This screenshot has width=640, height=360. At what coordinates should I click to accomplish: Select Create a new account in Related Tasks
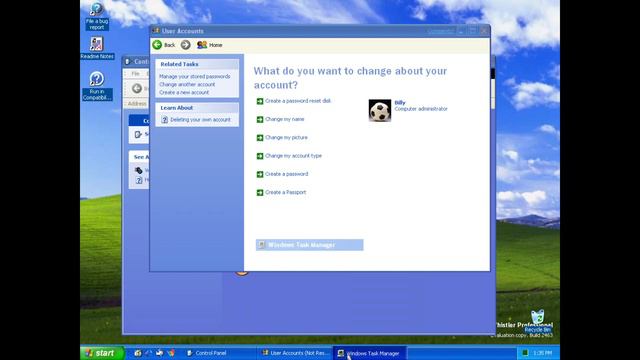coord(184,93)
